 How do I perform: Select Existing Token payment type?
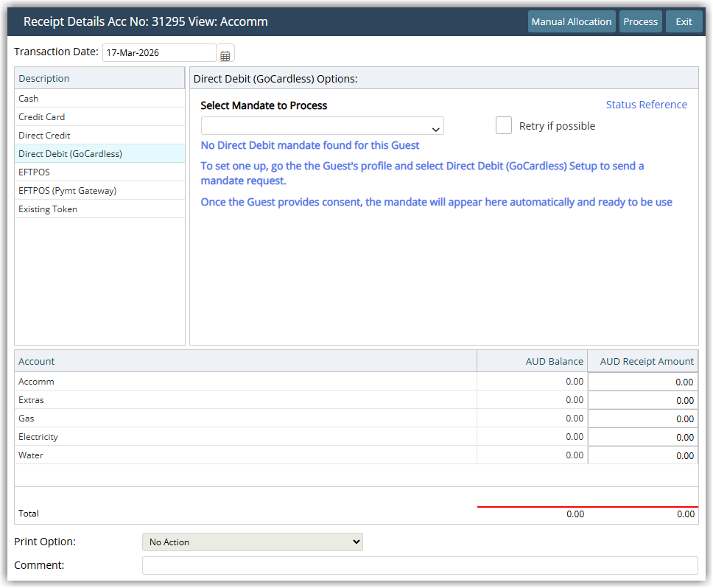tap(99, 209)
